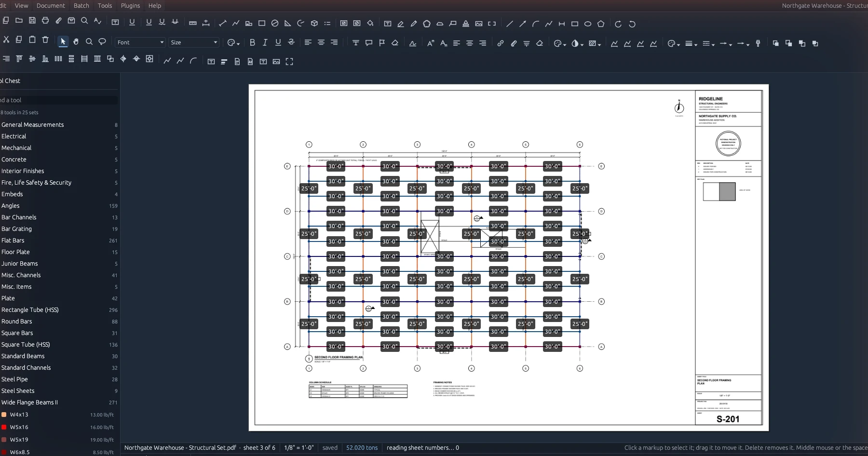Image resolution: width=868 pixels, height=456 pixels.
Task: Choose the Pentagon polygon drawing tool
Action: point(601,24)
